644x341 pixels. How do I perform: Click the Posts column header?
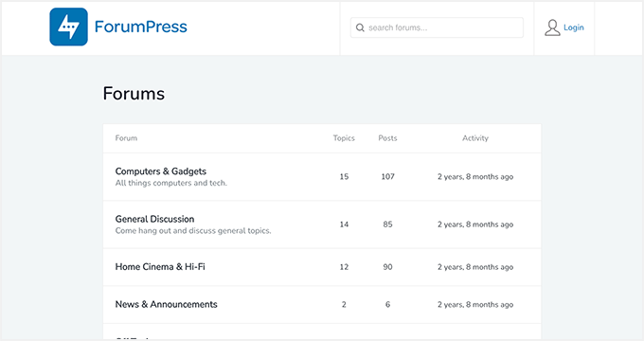(387, 138)
